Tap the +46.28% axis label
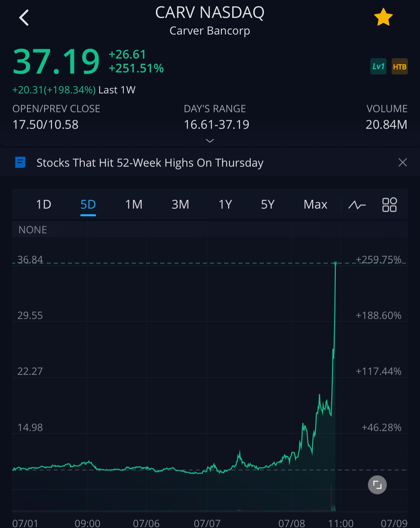 [x=381, y=427]
